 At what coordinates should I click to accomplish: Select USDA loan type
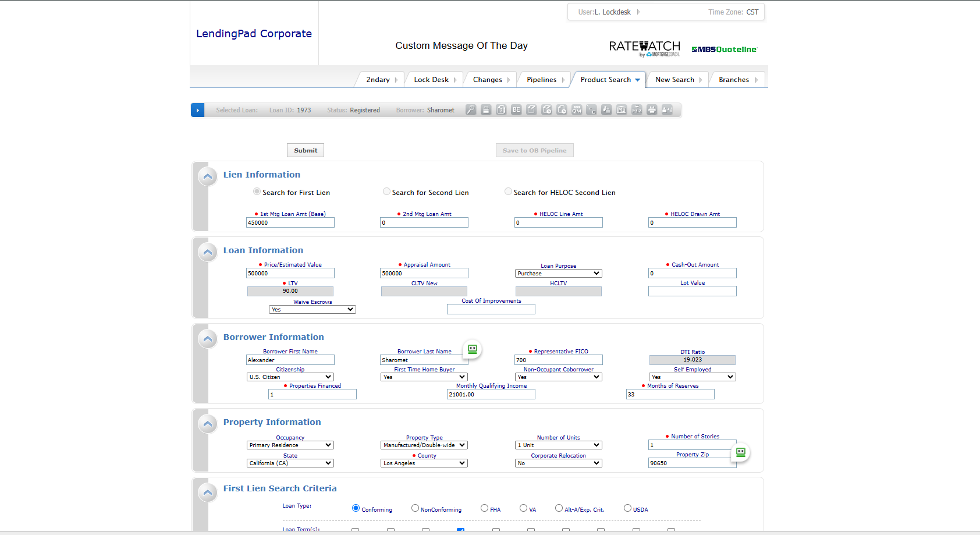coord(627,508)
